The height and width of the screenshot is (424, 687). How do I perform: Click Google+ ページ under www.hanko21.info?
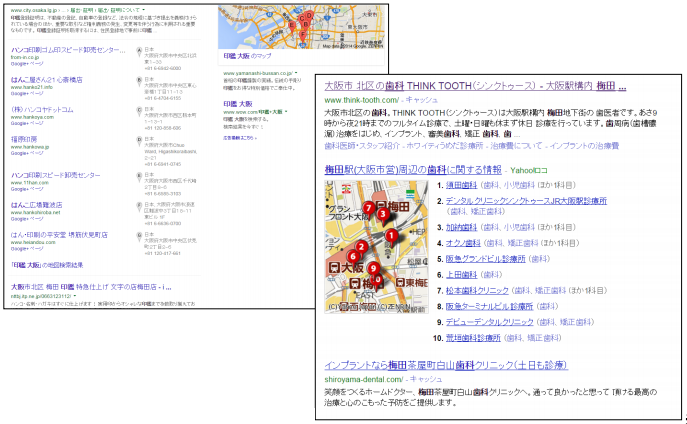[27, 94]
